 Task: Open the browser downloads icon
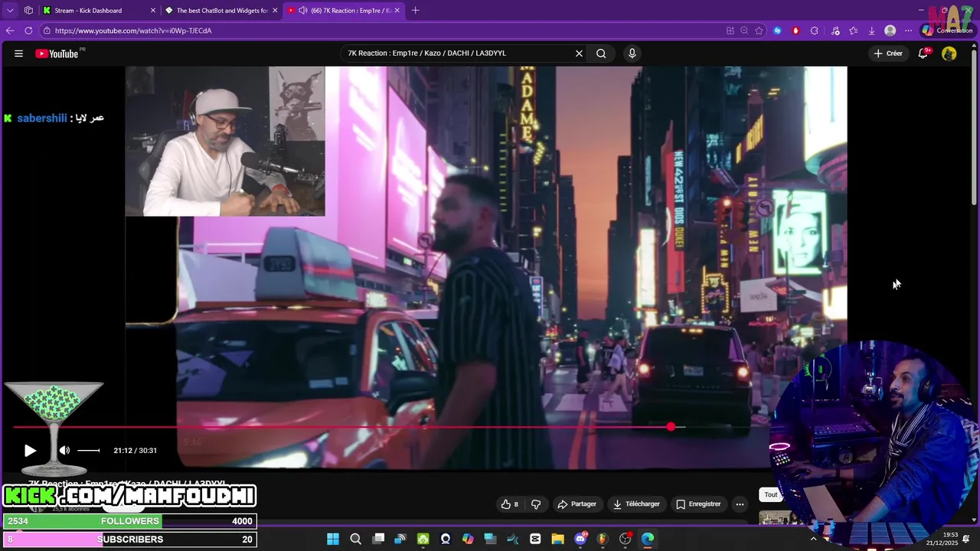coord(871,31)
